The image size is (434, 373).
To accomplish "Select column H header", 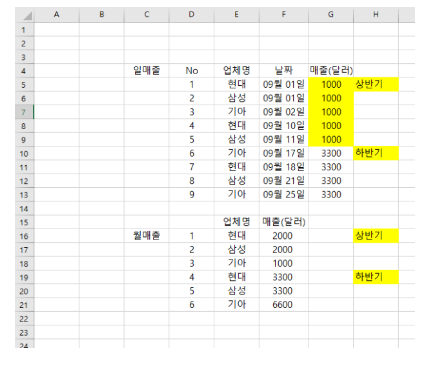I will [x=376, y=15].
